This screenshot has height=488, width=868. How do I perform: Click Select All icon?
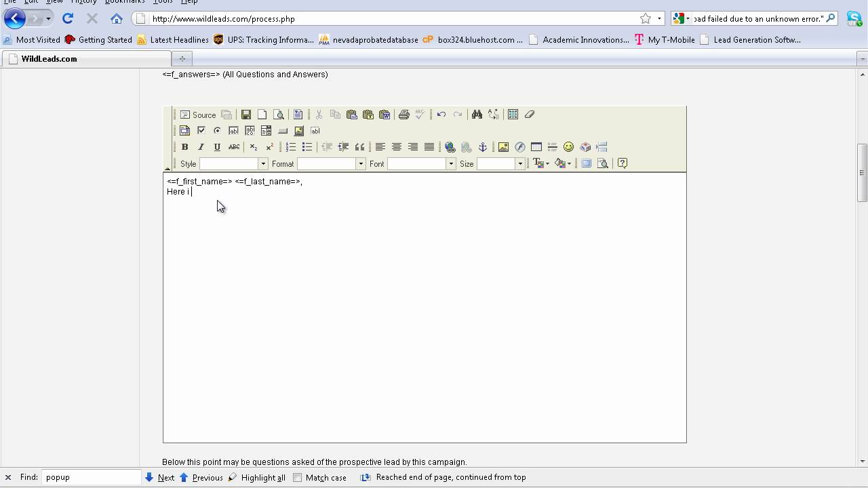click(513, 115)
